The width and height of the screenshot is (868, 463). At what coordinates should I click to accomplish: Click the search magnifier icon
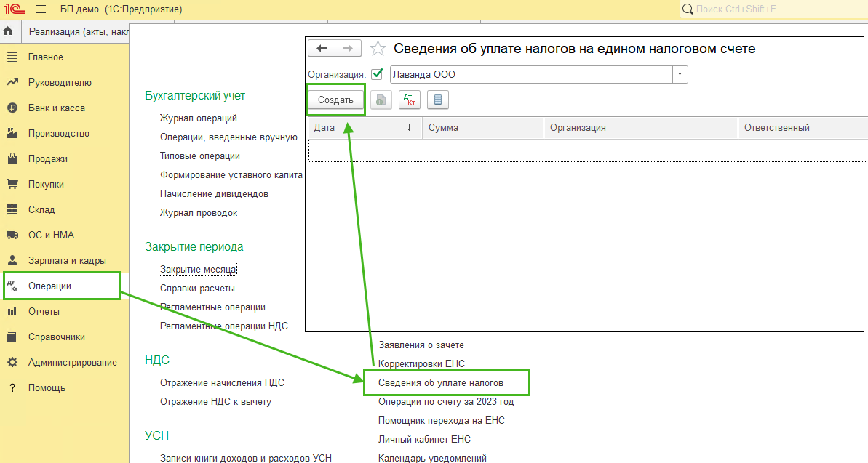(688, 9)
